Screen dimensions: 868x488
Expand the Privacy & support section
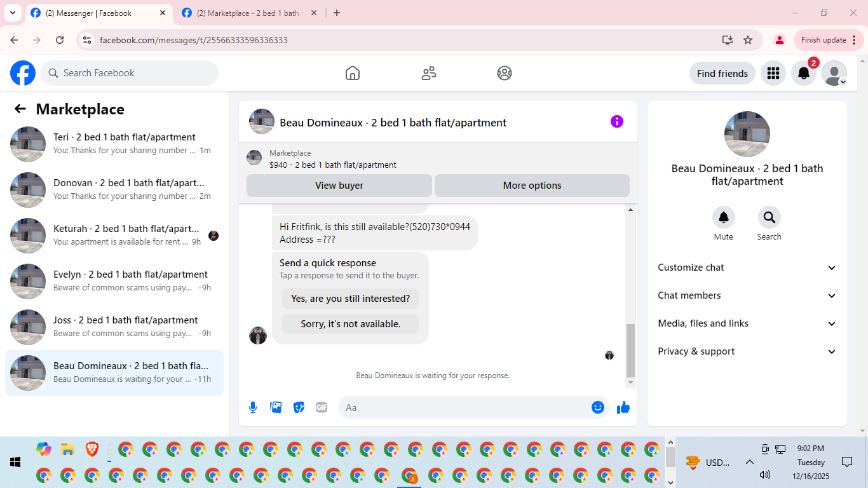(747, 351)
